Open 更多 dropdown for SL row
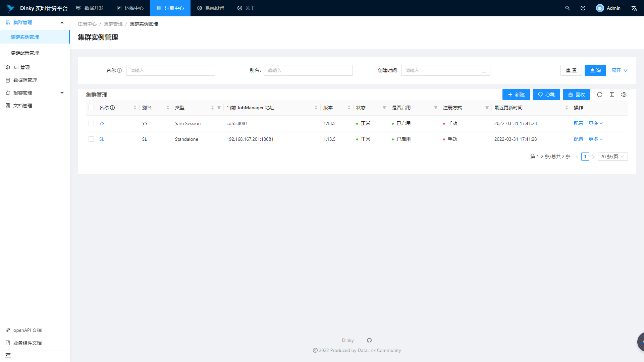Image resolution: width=644 pixels, height=362 pixels. click(x=596, y=139)
